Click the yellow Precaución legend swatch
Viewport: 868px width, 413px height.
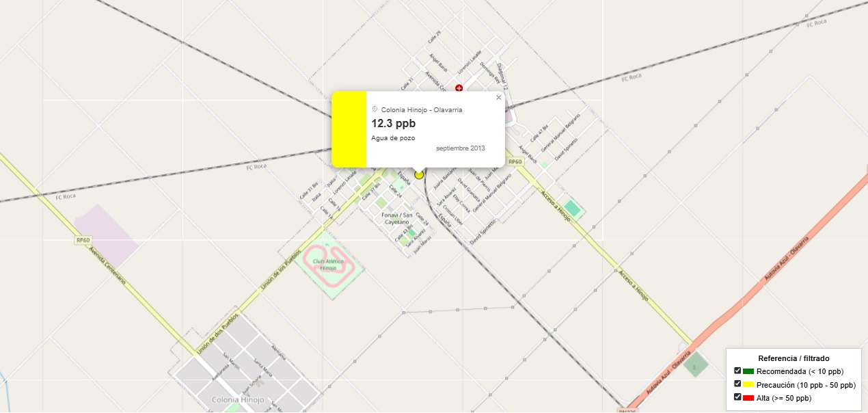point(748,384)
